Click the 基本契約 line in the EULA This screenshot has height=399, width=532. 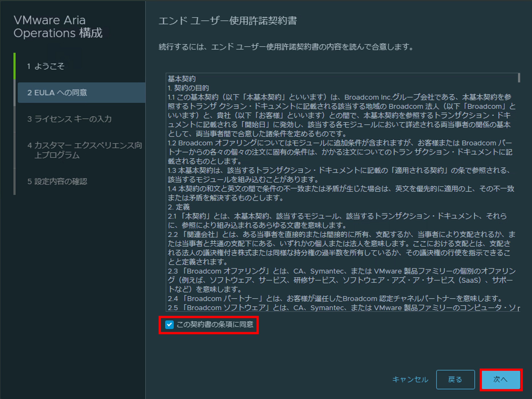point(182,79)
